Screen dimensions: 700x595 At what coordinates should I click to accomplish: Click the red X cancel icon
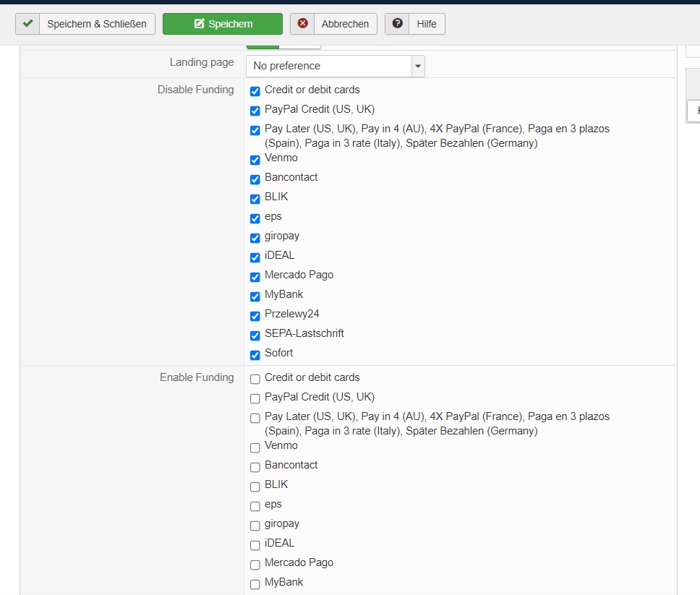click(x=303, y=23)
